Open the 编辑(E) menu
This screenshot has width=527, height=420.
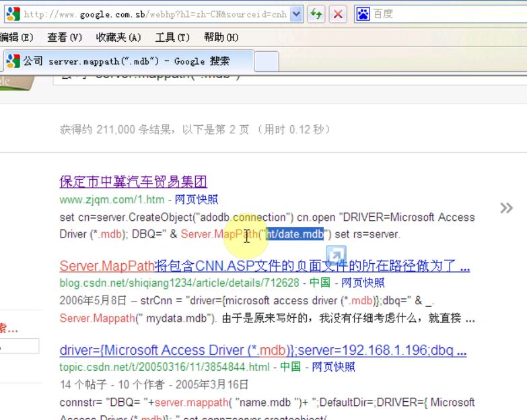(x=16, y=37)
